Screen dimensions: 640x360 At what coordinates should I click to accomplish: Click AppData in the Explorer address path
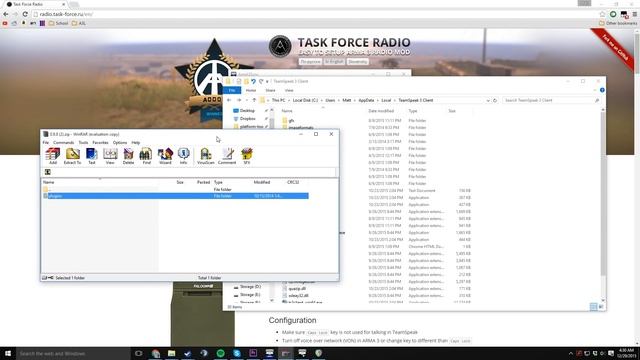coord(366,100)
